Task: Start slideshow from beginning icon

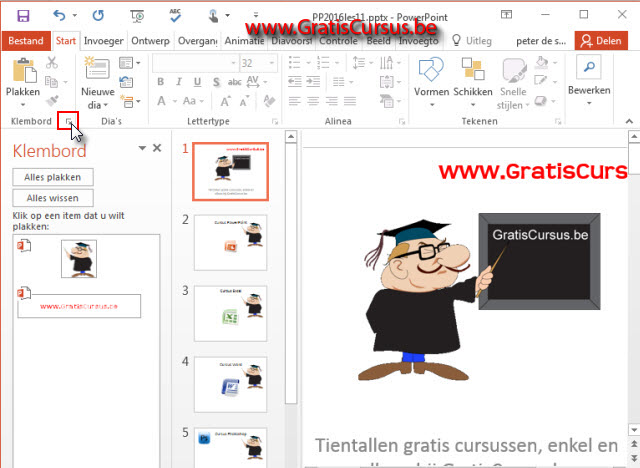Action: pyautogui.click(x=137, y=16)
